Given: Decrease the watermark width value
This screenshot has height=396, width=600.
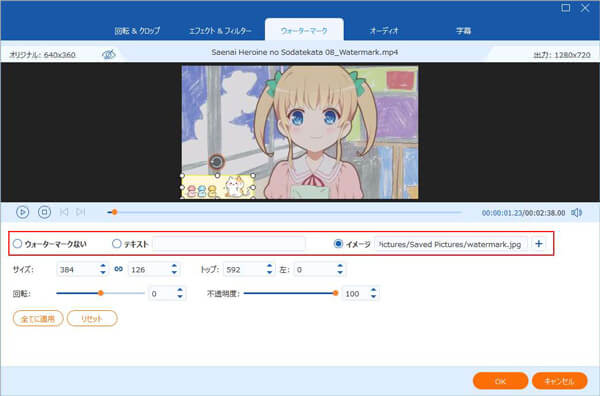Looking at the screenshot, I should pyautogui.click(x=103, y=272).
